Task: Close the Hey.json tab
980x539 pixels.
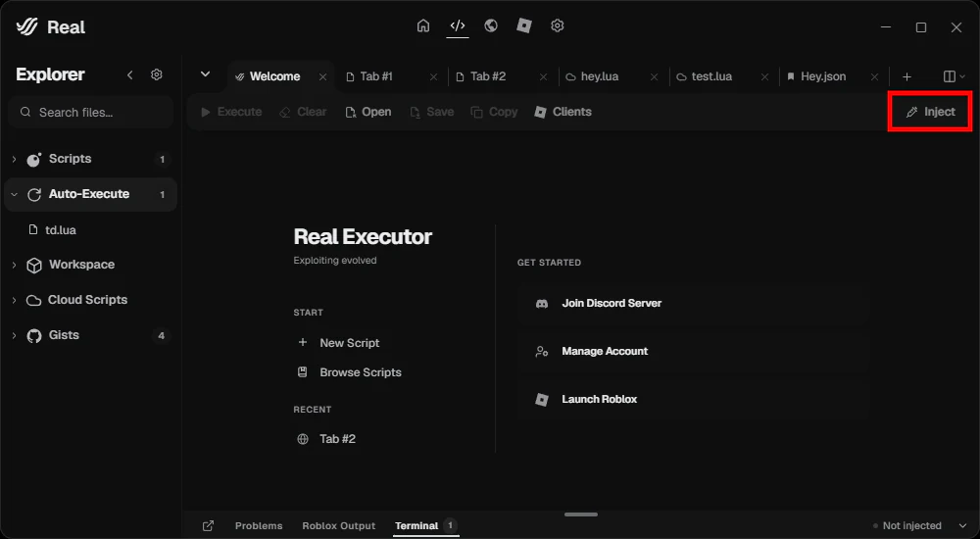Action: pos(875,76)
